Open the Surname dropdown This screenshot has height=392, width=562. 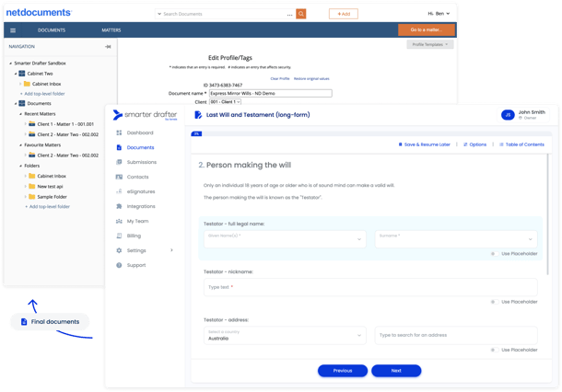click(456, 239)
